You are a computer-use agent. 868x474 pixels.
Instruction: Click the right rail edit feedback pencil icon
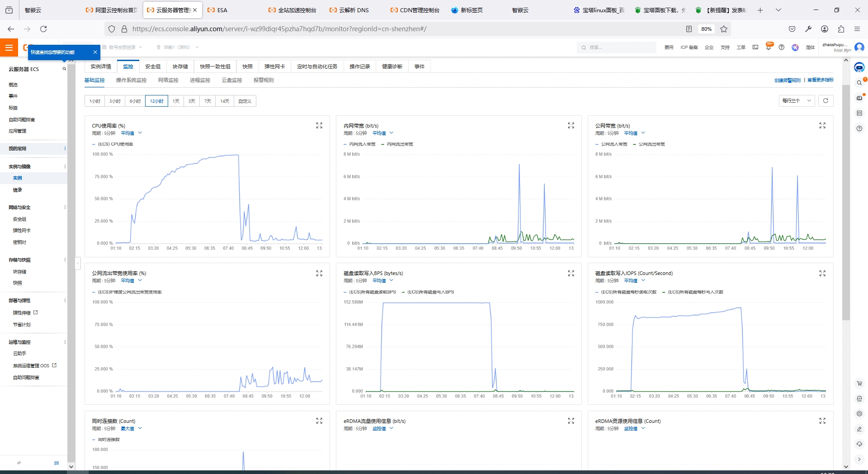859,429
